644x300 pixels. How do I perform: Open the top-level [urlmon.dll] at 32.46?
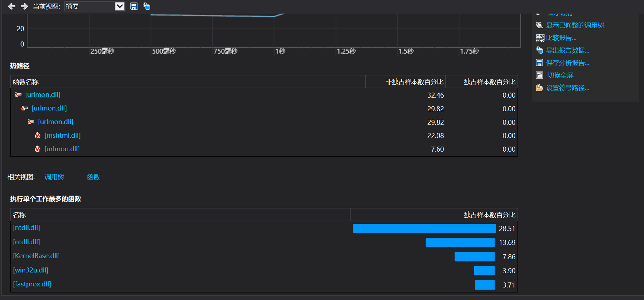pyautogui.click(x=43, y=95)
